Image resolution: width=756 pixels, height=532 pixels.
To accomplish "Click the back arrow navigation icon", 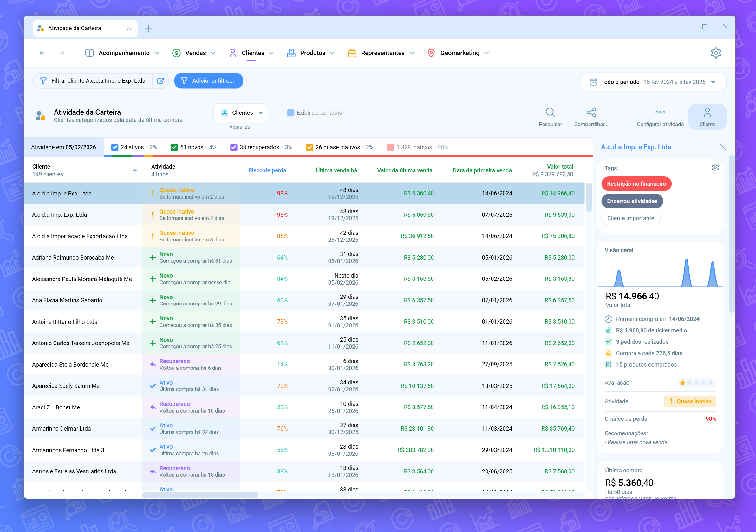I will 43,53.
